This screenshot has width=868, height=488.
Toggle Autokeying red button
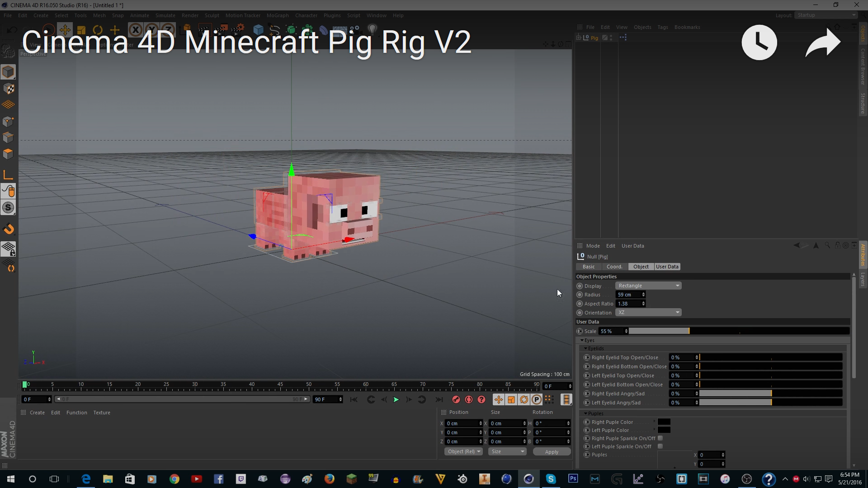coord(469,399)
